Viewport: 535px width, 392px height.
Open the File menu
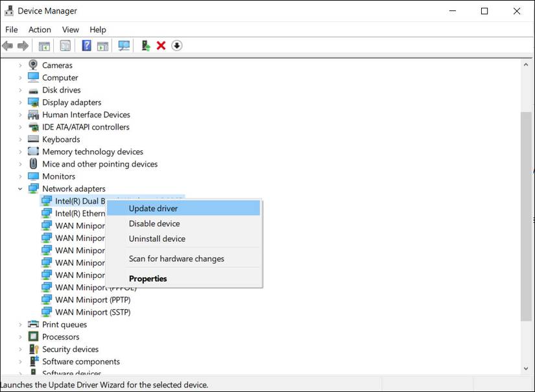(11, 30)
